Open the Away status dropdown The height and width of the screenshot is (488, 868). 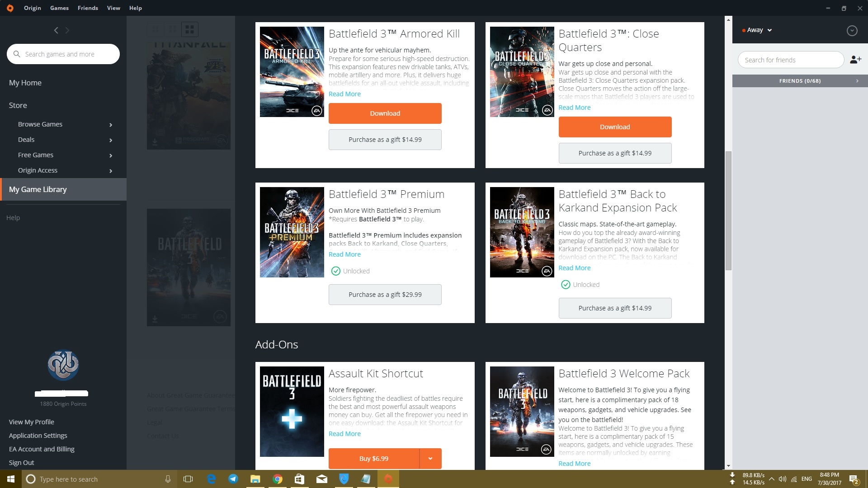click(757, 30)
